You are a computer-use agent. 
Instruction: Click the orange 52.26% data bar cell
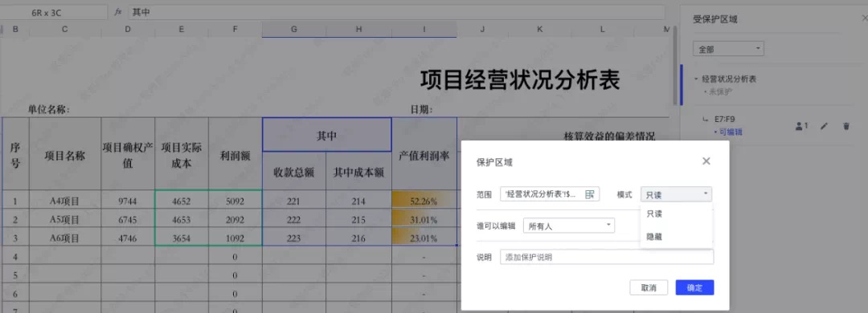(x=424, y=201)
